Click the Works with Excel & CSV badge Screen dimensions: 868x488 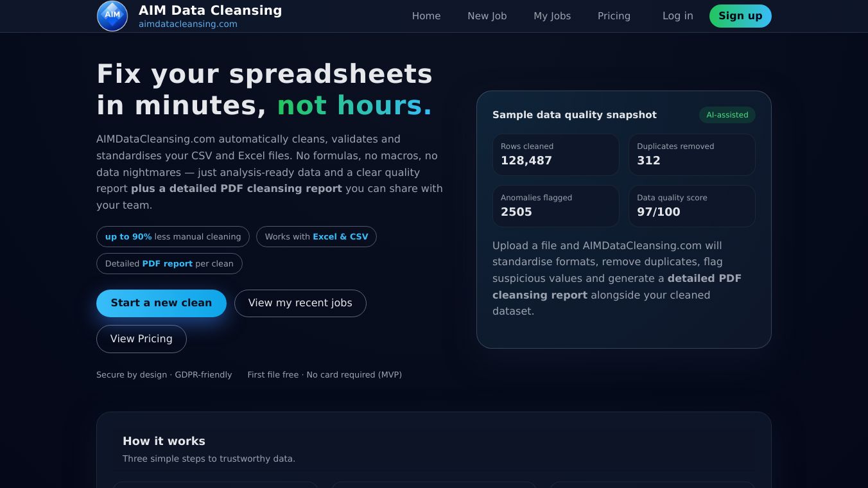pos(317,236)
